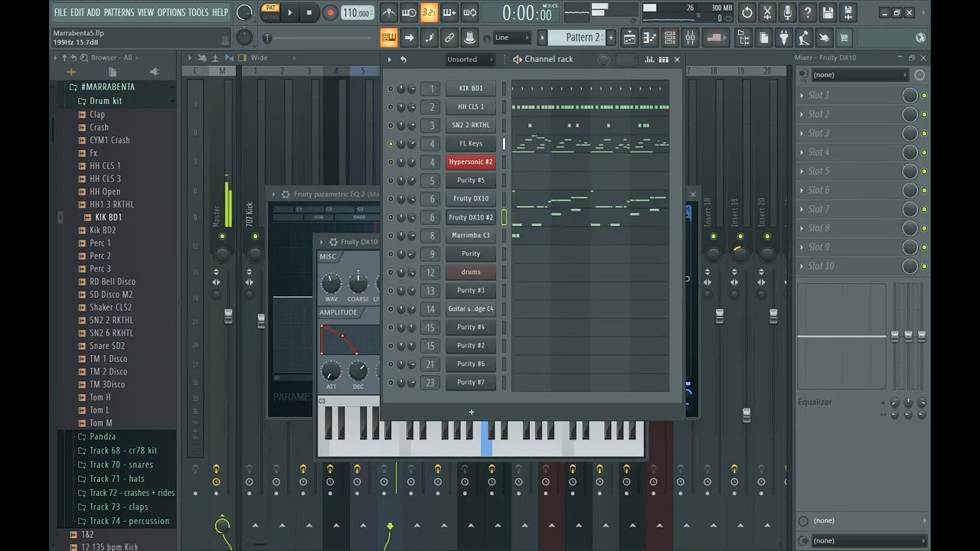
Task: Click the link/chain multilink icon
Action: (x=449, y=37)
